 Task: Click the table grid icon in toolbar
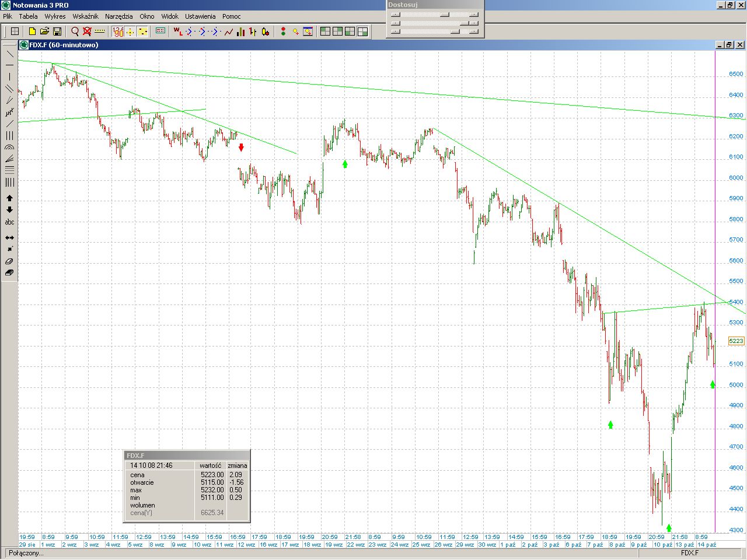tap(15, 32)
